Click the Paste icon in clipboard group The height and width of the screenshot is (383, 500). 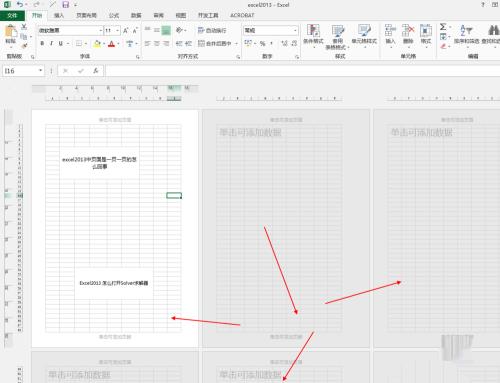tap(11, 35)
